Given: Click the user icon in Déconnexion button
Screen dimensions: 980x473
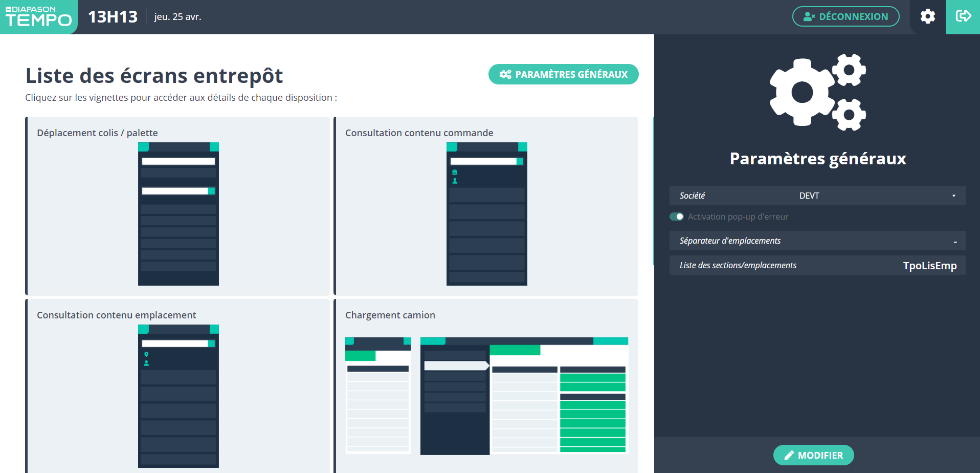Looking at the screenshot, I should click(x=809, y=17).
